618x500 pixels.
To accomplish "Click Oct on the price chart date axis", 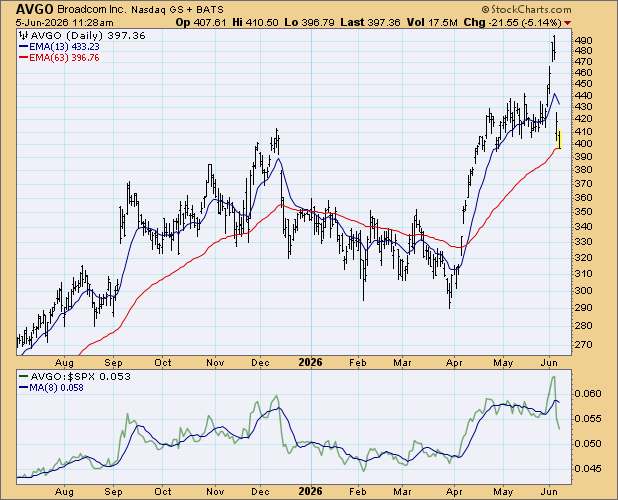I will coord(163,362).
